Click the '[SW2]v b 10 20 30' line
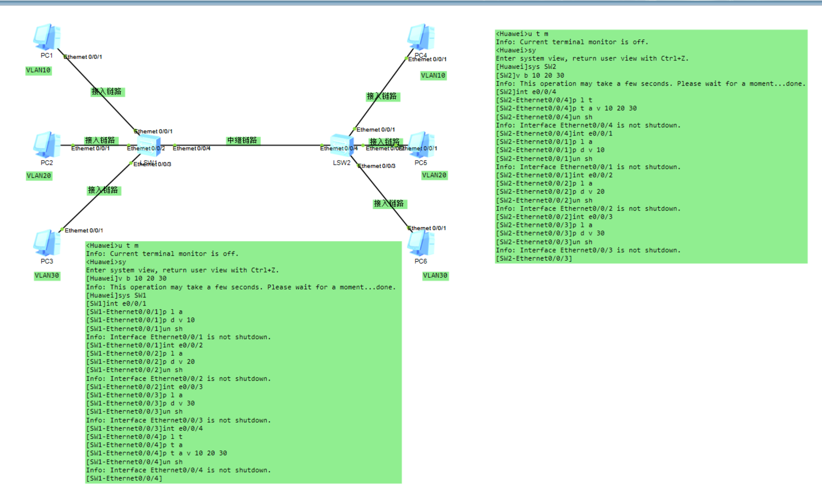 click(530, 75)
